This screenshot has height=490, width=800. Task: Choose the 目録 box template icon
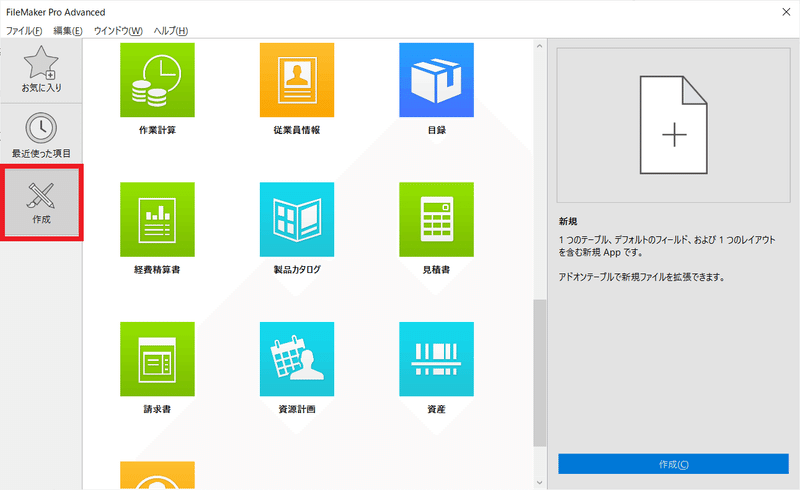436,80
